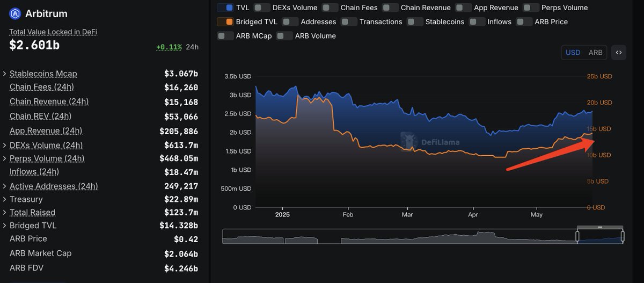The height and width of the screenshot is (283, 644).
Task: Enable the Chain Revenue toggle
Action: 390,8
